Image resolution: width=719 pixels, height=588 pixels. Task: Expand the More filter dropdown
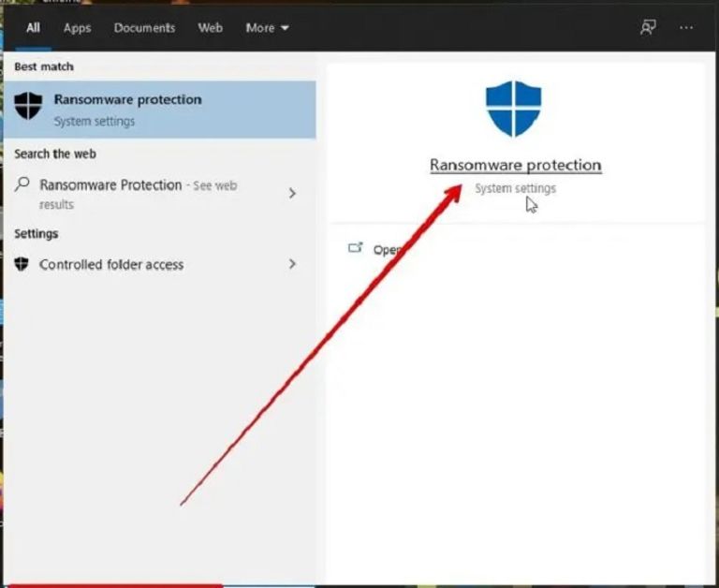pyautogui.click(x=267, y=28)
